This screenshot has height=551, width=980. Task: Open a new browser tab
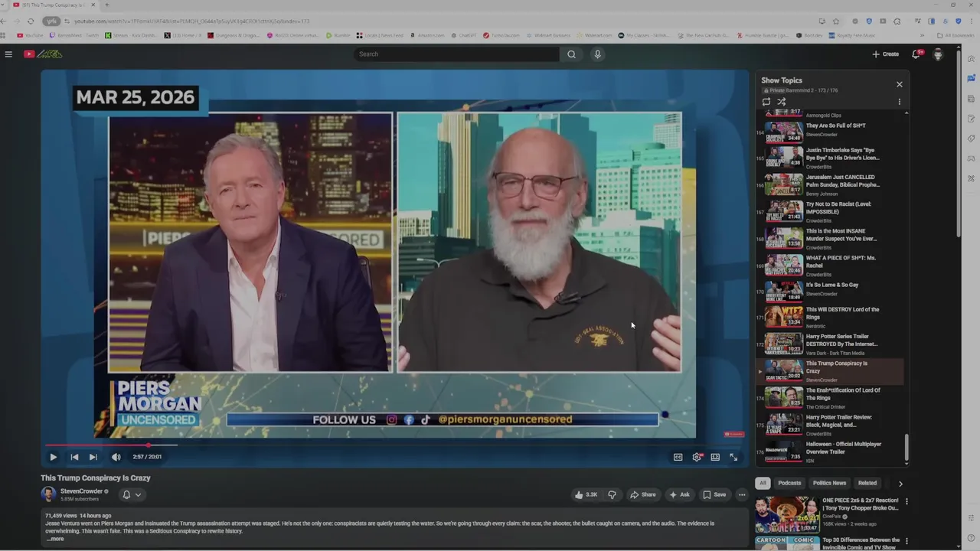106,5
